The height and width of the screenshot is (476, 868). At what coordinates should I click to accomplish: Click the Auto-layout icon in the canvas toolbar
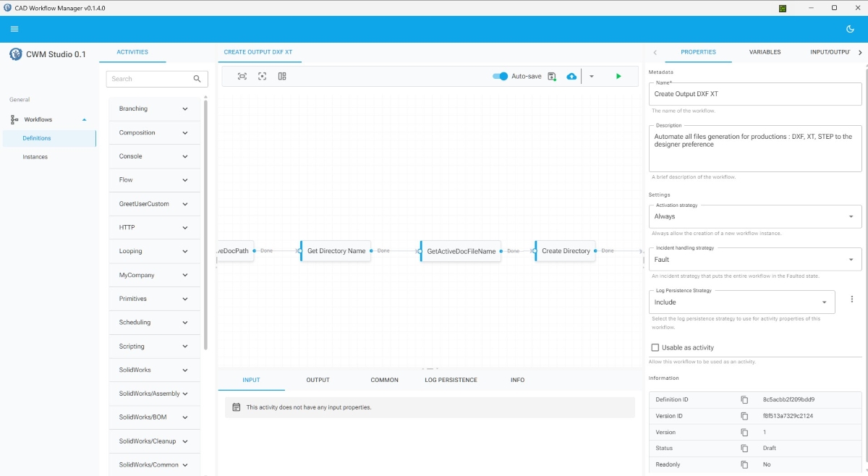281,75
